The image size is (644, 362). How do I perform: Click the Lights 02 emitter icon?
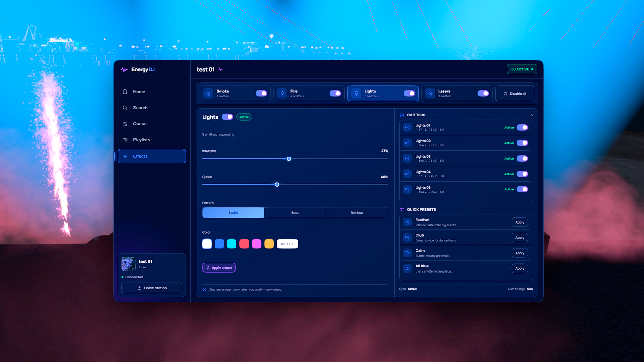click(x=407, y=143)
